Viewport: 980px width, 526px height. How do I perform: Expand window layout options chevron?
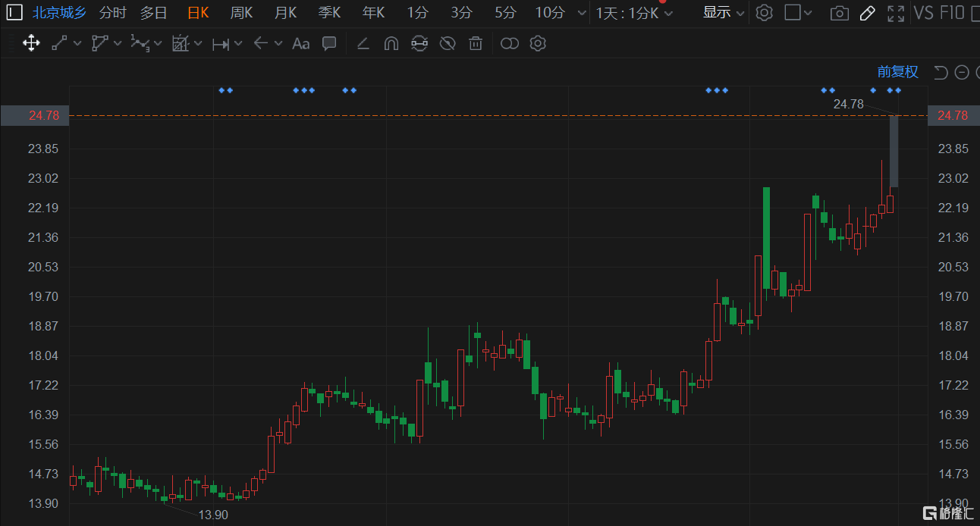point(809,13)
